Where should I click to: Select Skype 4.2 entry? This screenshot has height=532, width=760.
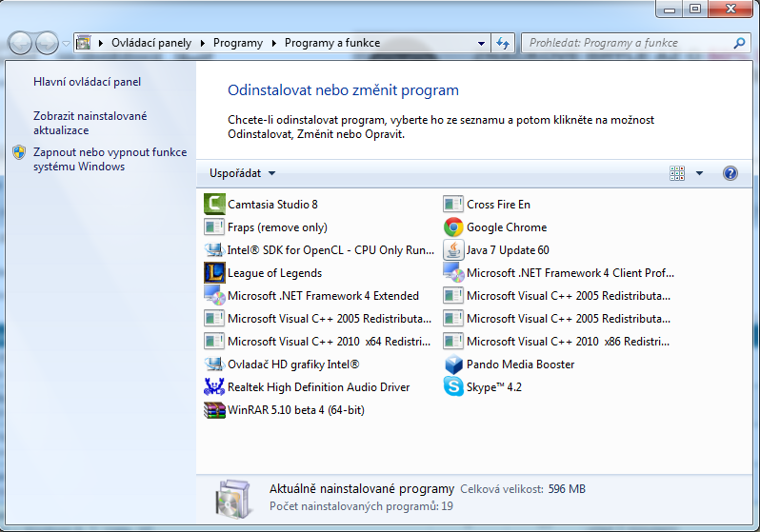click(x=483, y=386)
